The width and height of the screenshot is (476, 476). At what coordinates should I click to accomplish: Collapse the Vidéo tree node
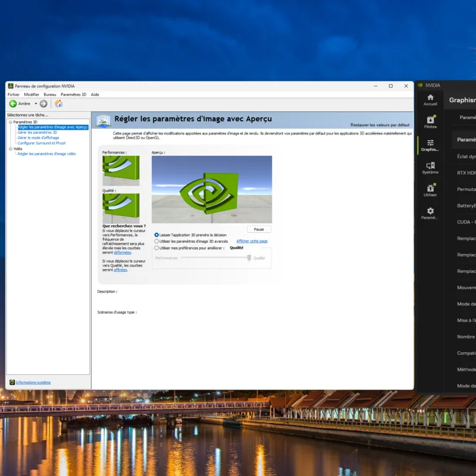(x=11, y=149)
